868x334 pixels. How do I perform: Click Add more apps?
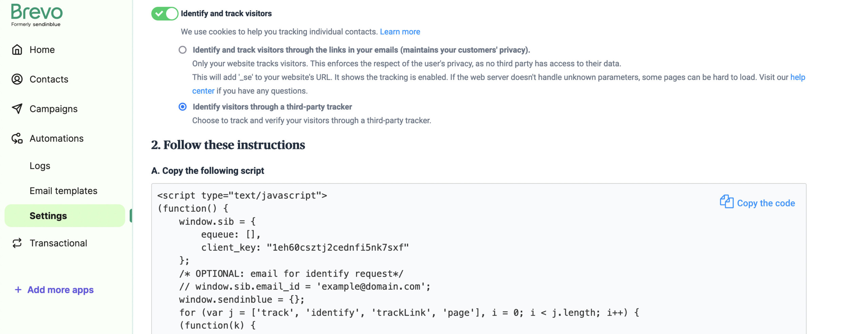(x=60, y=290)
